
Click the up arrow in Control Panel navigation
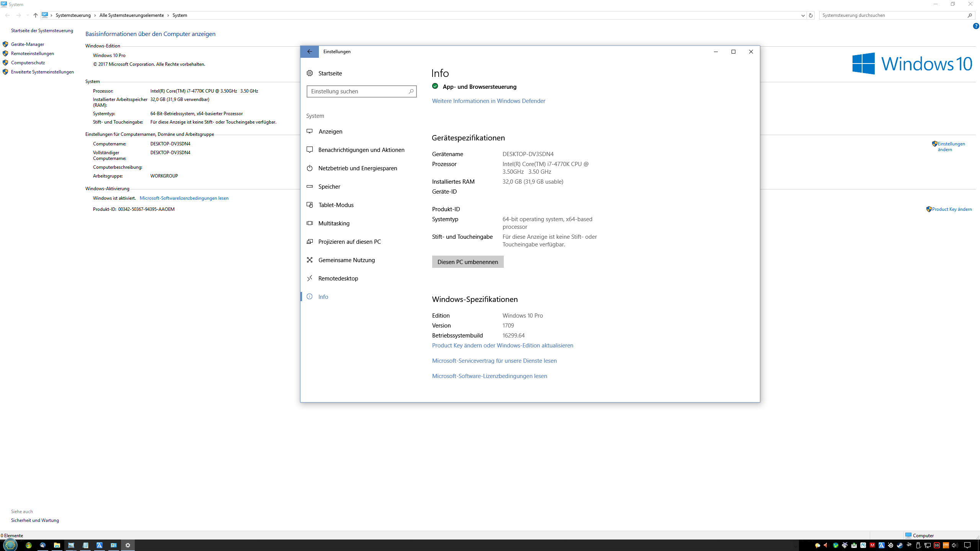pos(36,15)
